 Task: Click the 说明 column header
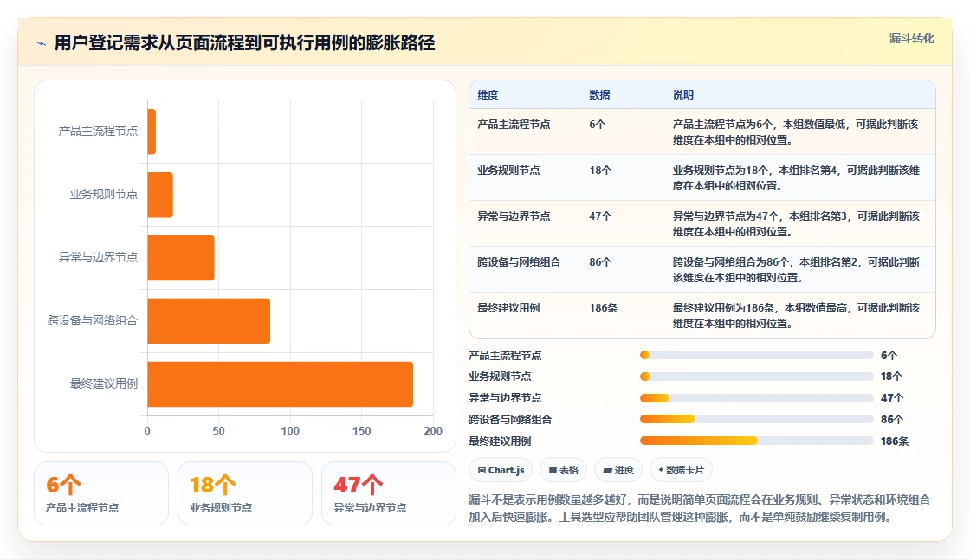pos(683,94)
